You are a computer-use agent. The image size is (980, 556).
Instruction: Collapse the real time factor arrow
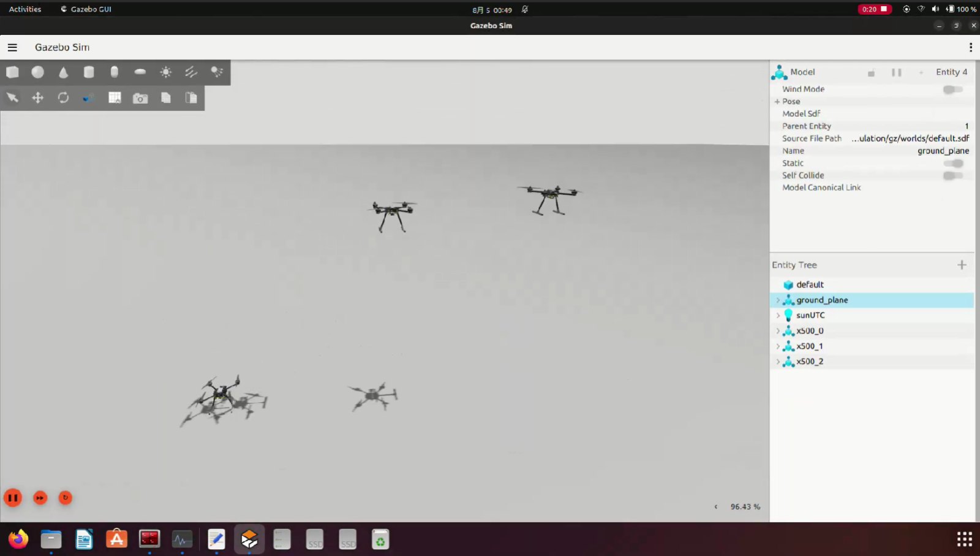[715, 507]
